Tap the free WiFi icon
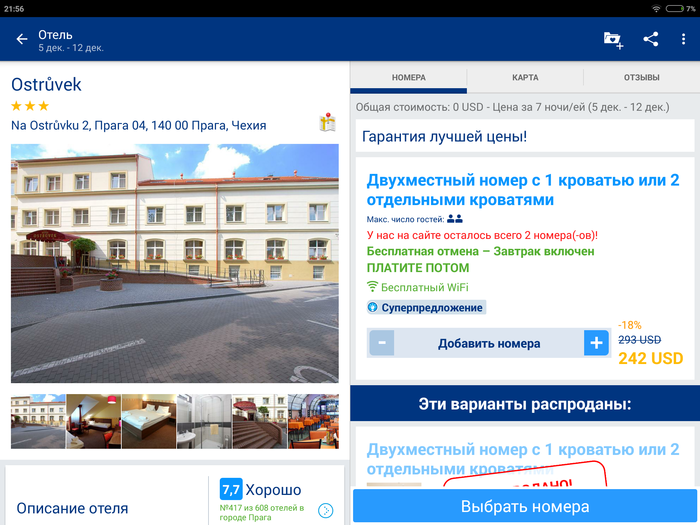 372,287
